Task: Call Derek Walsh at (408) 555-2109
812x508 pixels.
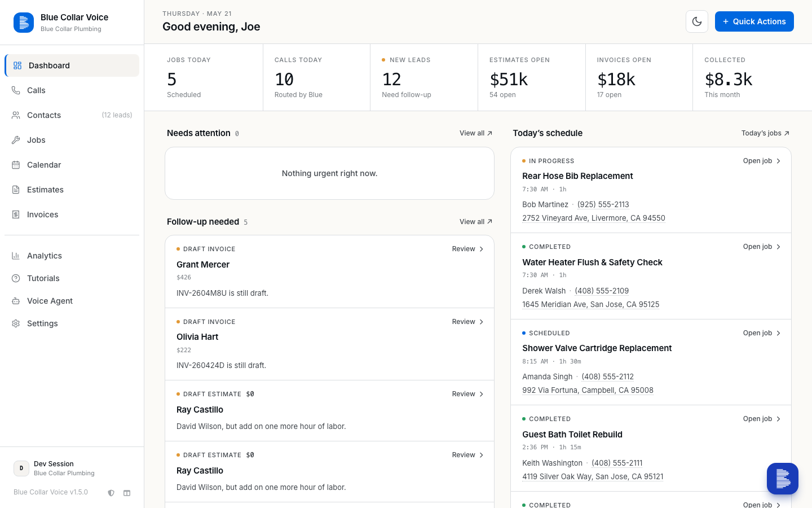Action: point(602,291)
